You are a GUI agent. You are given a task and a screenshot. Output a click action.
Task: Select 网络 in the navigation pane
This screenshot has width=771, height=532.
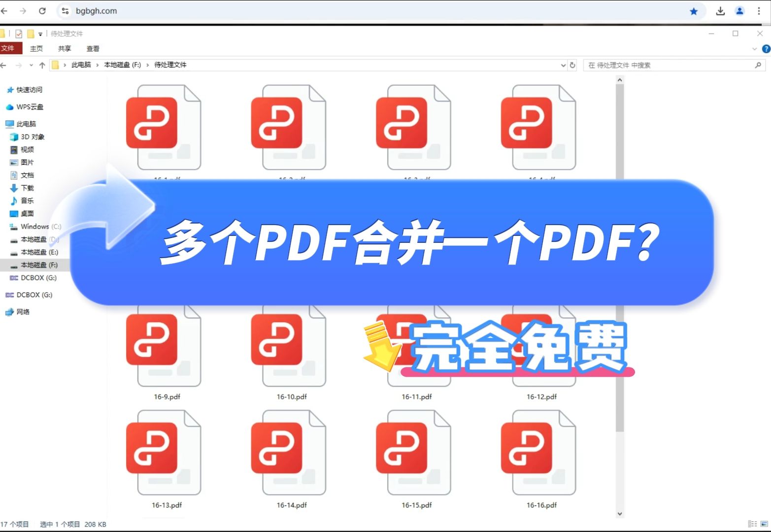18,312
